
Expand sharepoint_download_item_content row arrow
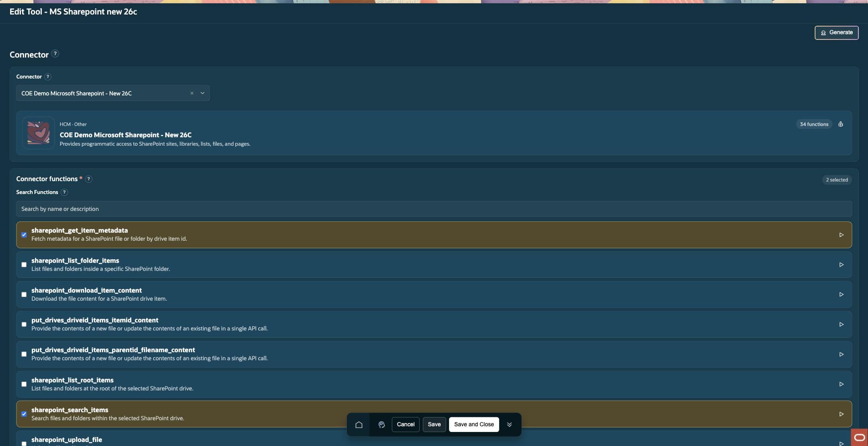(841, 294)
